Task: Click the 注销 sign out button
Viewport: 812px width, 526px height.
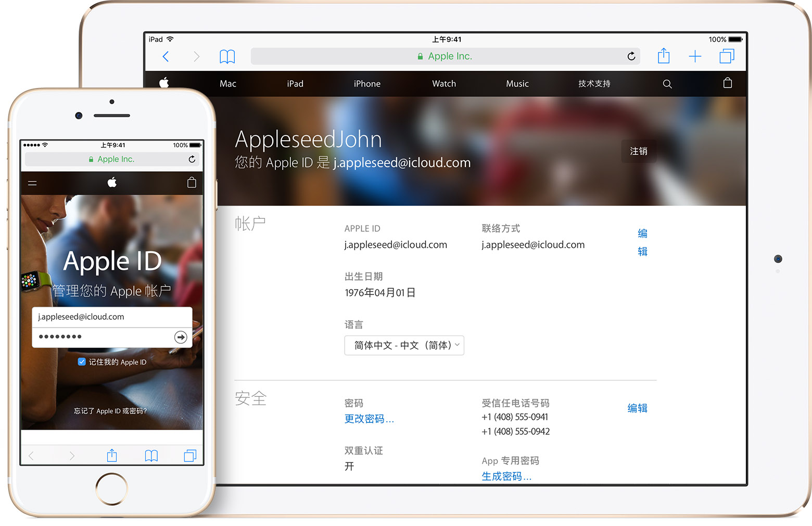Action: click(638, 151)
